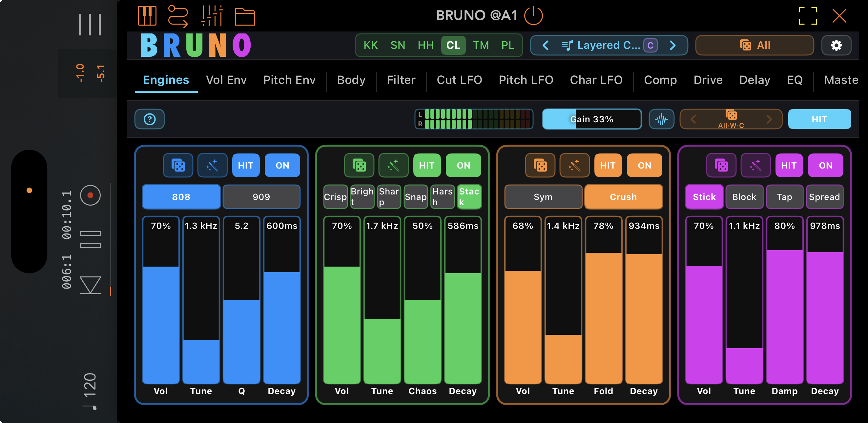Image resolution: width=868 pixels, height=423 pixels.
Task: Toggle the blue engine ON switch
Action: pyautogui.click(x=282, y=165)
